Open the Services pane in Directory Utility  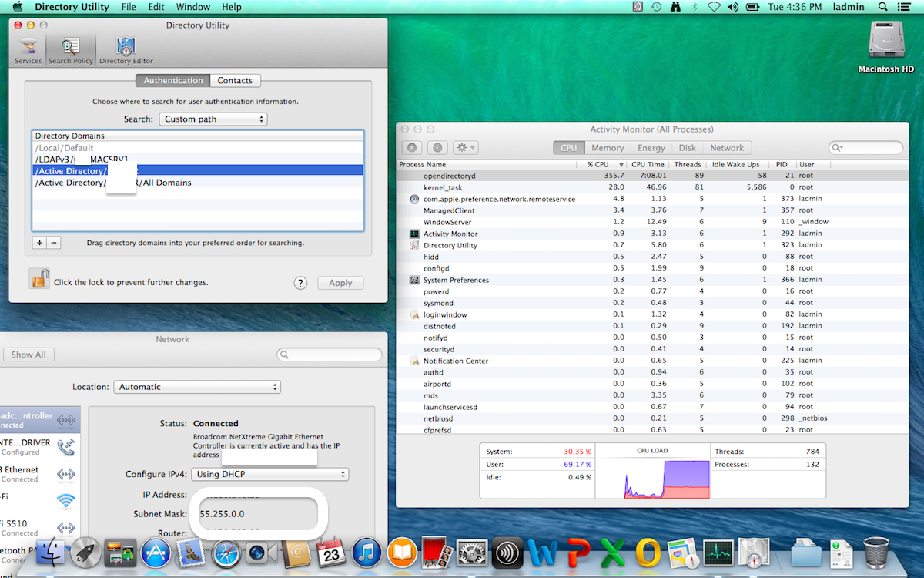coord(28,51)
